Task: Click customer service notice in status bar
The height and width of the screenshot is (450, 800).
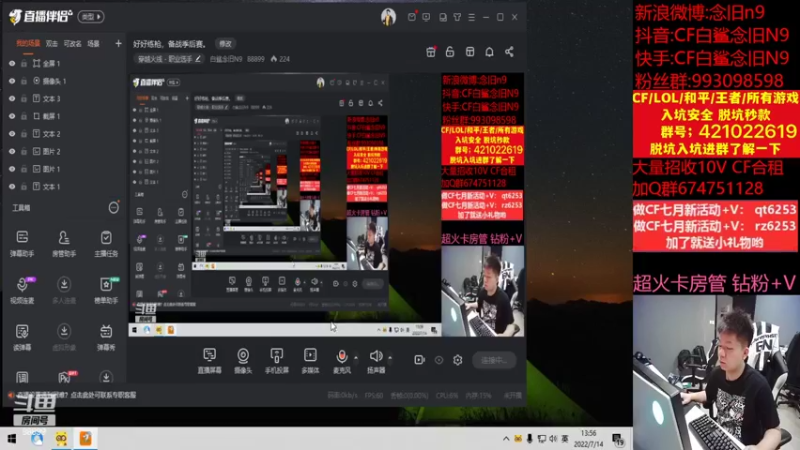Action: point(77,395)
